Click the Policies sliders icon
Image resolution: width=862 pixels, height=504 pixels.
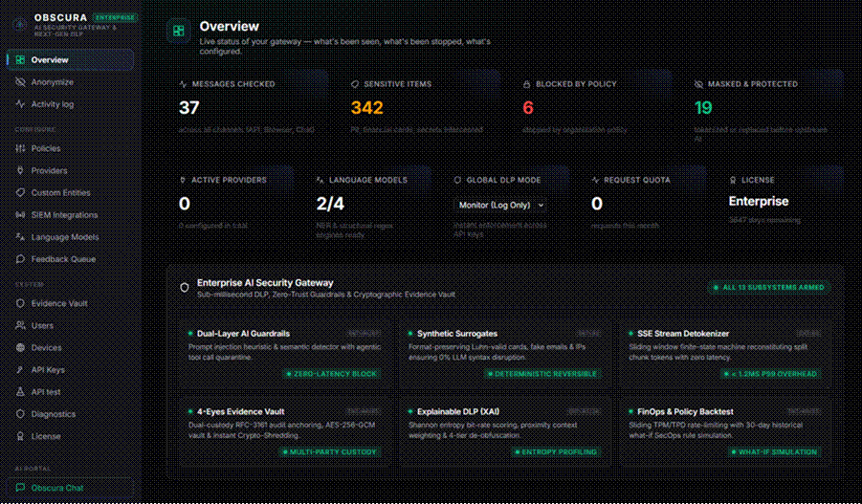(x=20, y=148)
